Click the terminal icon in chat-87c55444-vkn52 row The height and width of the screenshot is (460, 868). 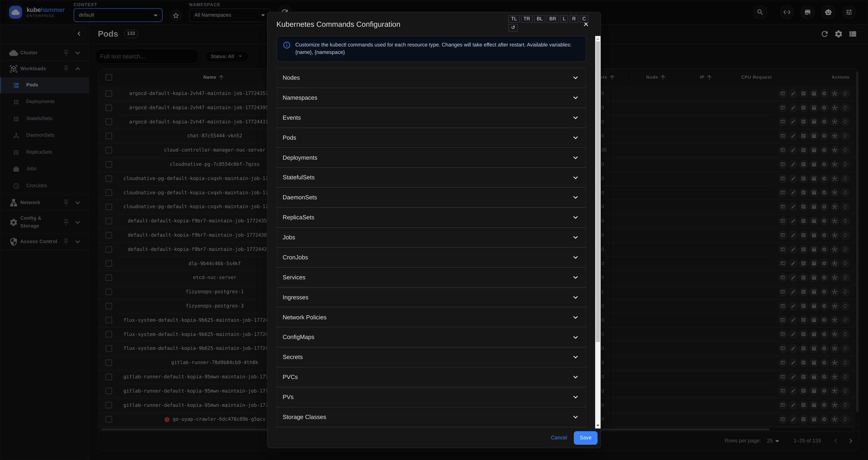click(x=783, y=136)
